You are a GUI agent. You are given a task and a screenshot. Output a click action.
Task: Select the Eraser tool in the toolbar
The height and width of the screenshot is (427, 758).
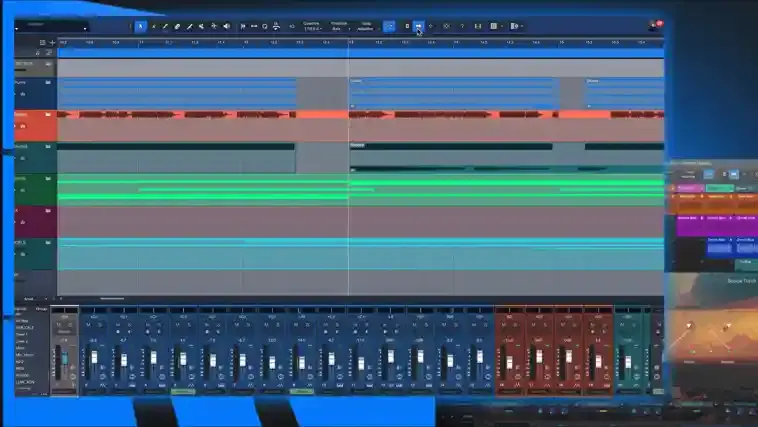tap(177, 27)
